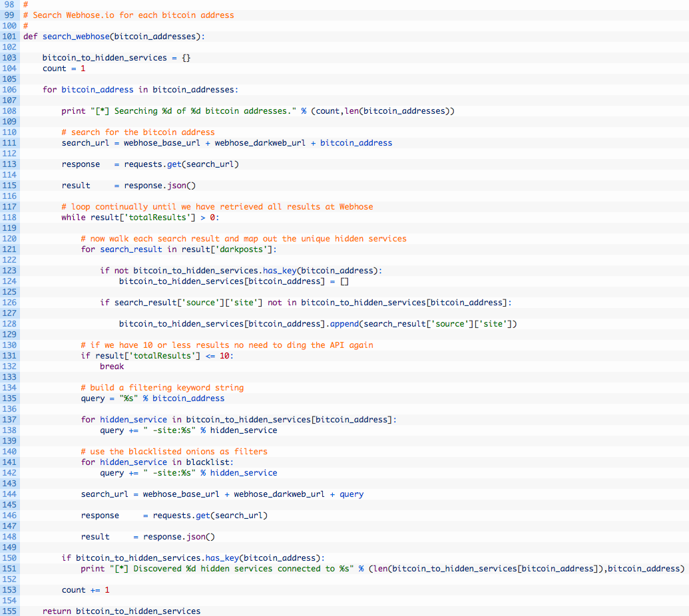The width and height of the screenshot is (689, 616).
Task: Click the has_key check on line 150
Action: click(x=193, y=558)
